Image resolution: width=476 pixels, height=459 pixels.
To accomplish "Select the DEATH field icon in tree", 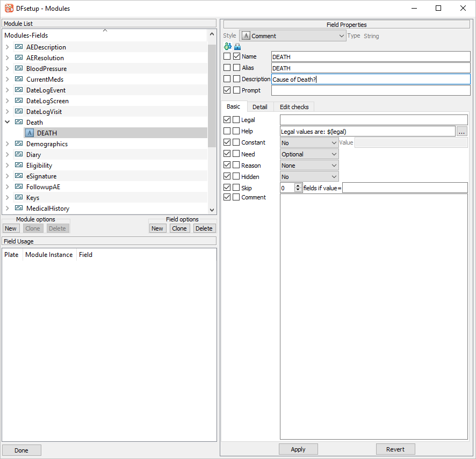I will 30,133.
